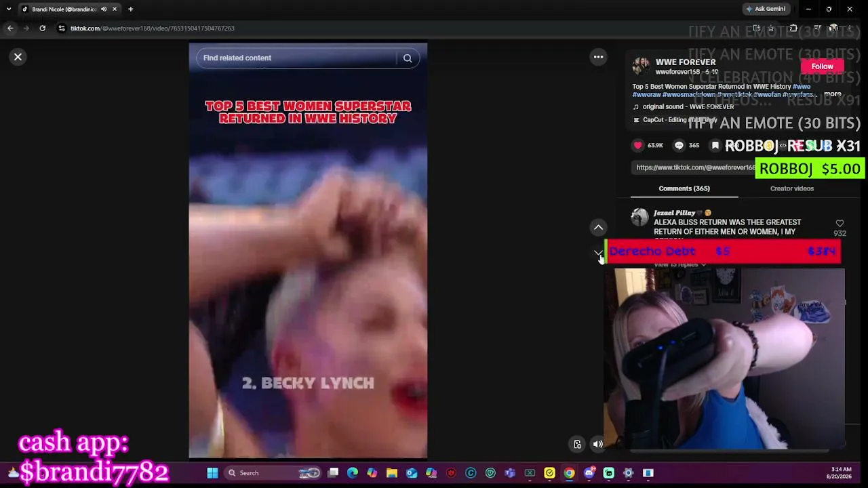This screenshot has height=488, width=868.
Task: Launch Microsoft Edge from the taskbar
Action: (353, 473)
